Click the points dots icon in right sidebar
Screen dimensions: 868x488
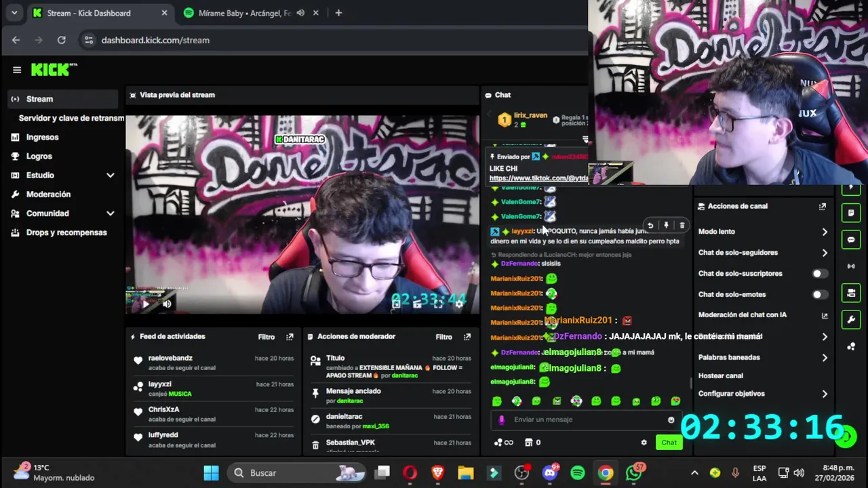click(851, 346)
